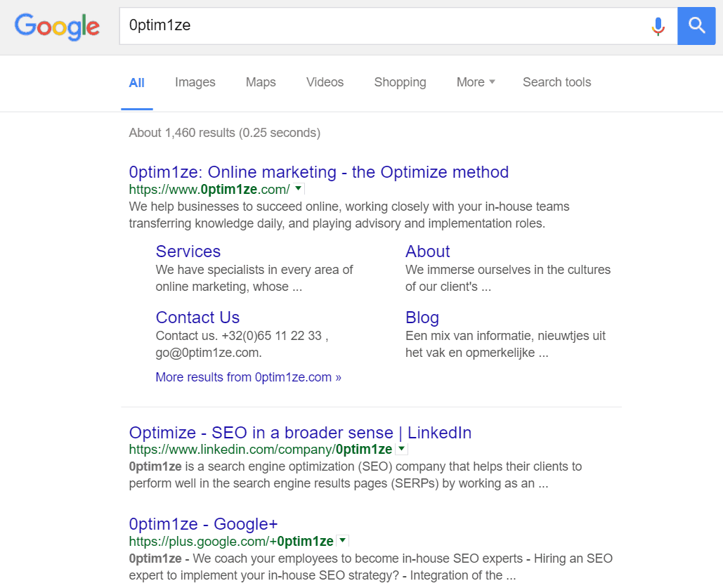Open the Shopping tab
The image size is (723, 588).
[x=400, y=82]
